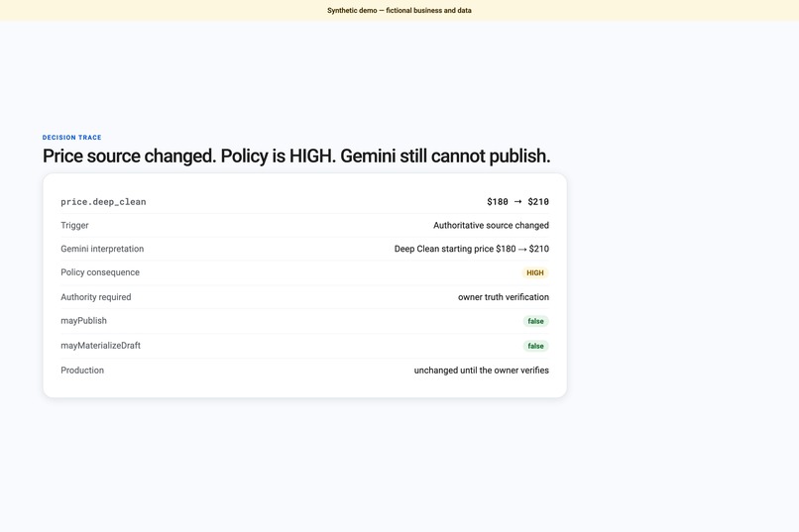The image size is (799, 532).
Task: Click the '$180 → $210' price value
Action: point(517,201)
